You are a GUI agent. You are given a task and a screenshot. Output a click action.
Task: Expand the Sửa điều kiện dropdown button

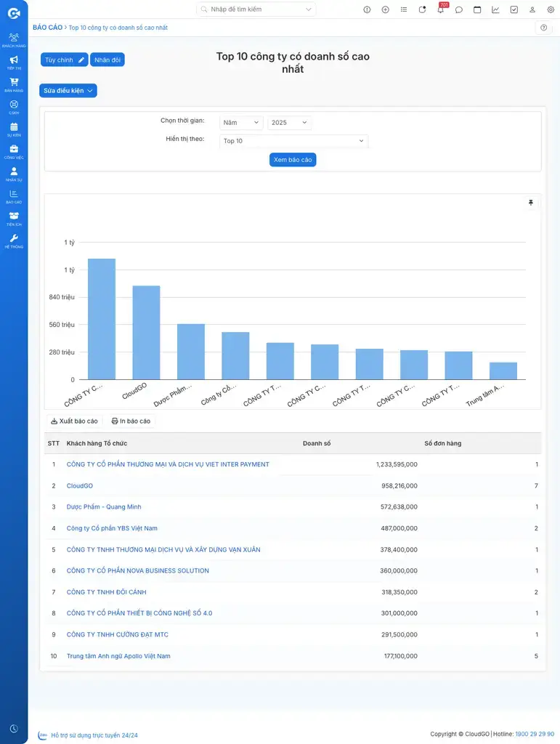pos(68,91)
